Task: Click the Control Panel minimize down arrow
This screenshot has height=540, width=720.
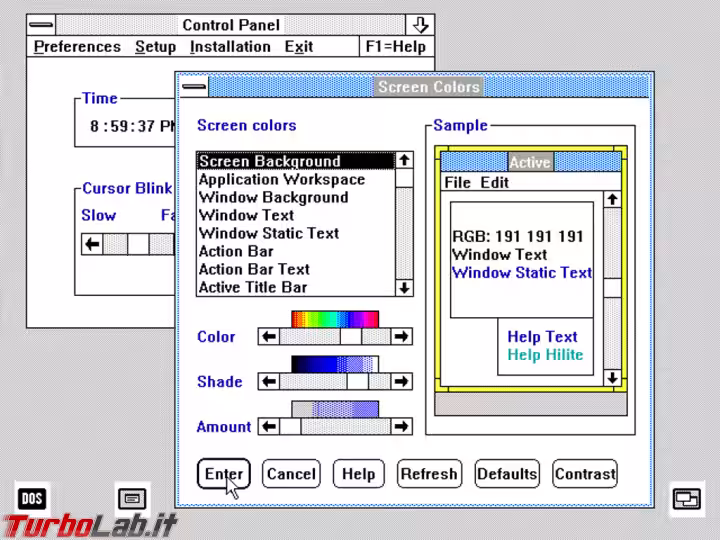Action: (x=421, y=25)
